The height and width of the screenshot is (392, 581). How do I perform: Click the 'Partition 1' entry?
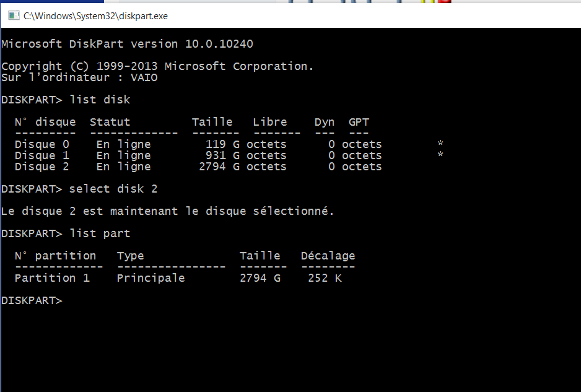[52, 278]
